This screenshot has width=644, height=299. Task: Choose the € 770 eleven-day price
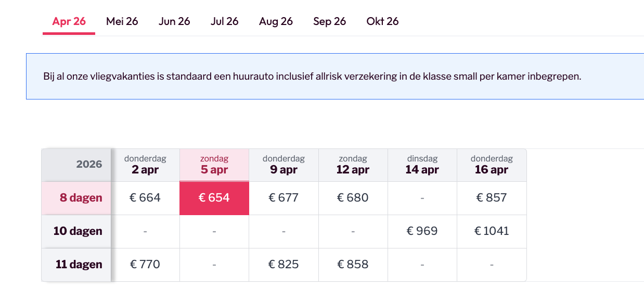pyautogui.click(x=145, y=265)
